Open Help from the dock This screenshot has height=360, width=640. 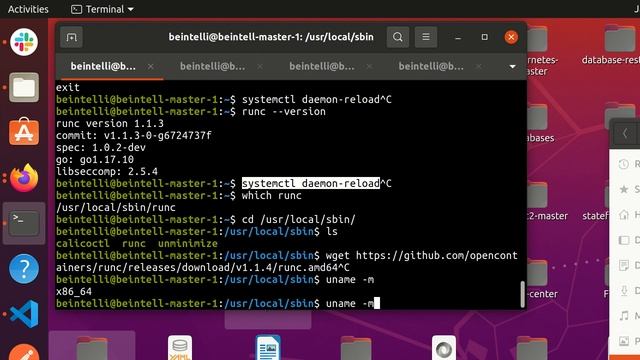(x=24, y=269)
